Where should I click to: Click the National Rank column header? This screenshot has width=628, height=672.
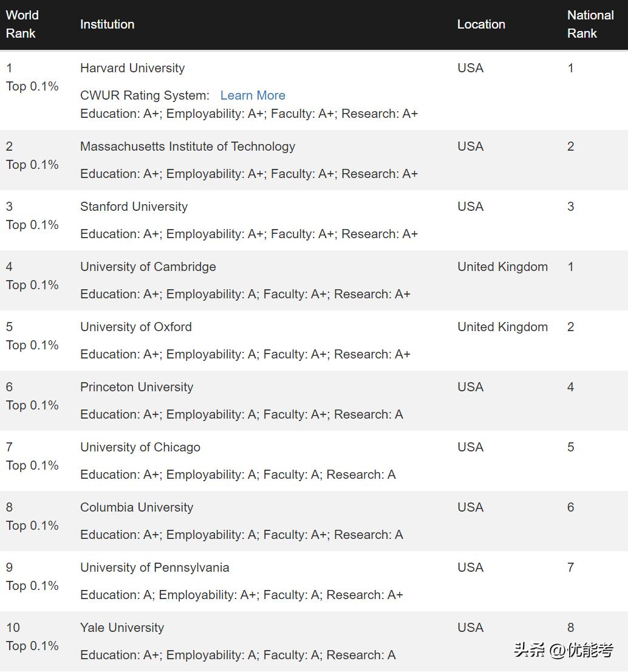590,24
